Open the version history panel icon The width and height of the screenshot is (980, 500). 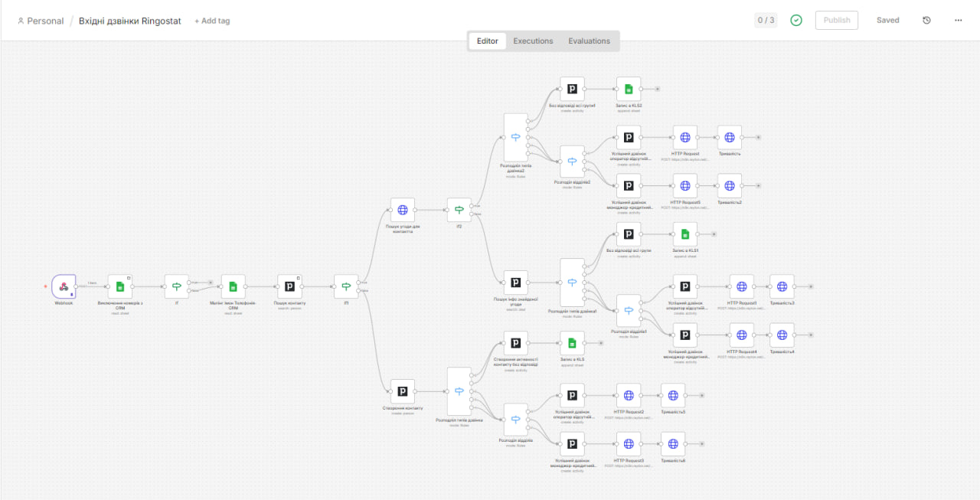[x=926, y=20]
